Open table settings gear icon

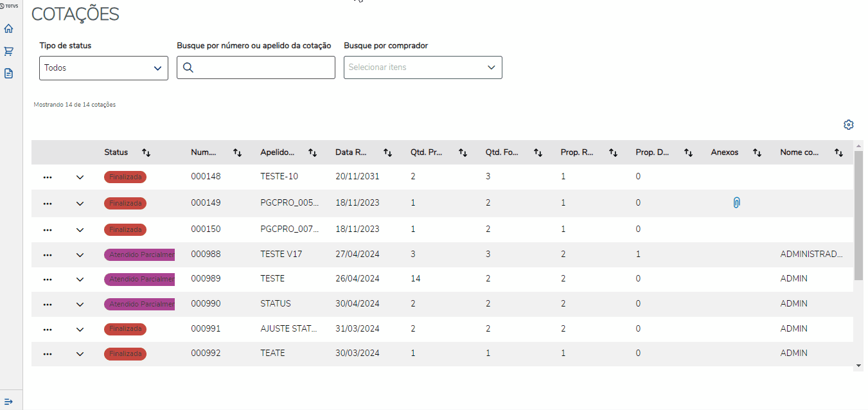(848, 125)
